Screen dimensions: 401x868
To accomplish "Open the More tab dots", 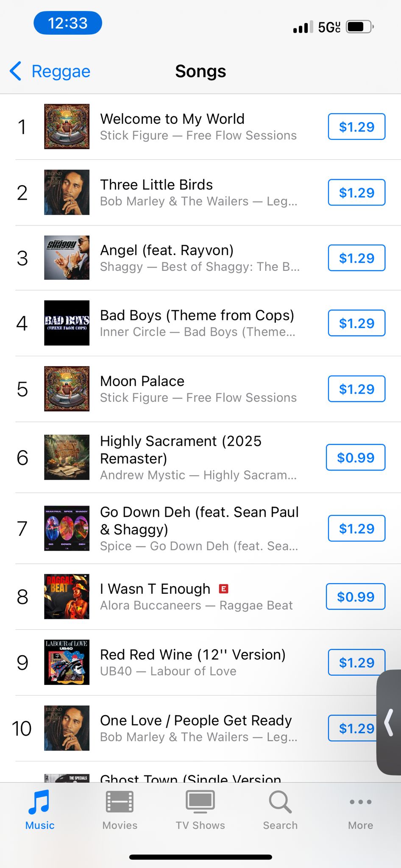I will pos(360,802).
